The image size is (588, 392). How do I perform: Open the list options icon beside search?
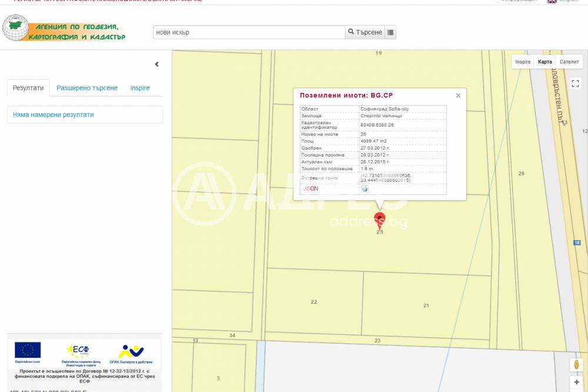click(390, 32)
